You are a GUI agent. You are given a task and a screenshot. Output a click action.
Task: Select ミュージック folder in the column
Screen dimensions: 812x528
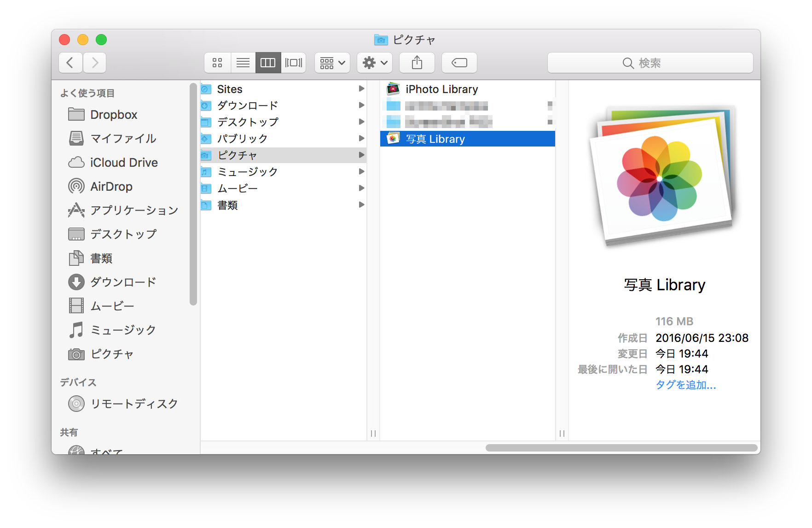click(x=284, y=172)
